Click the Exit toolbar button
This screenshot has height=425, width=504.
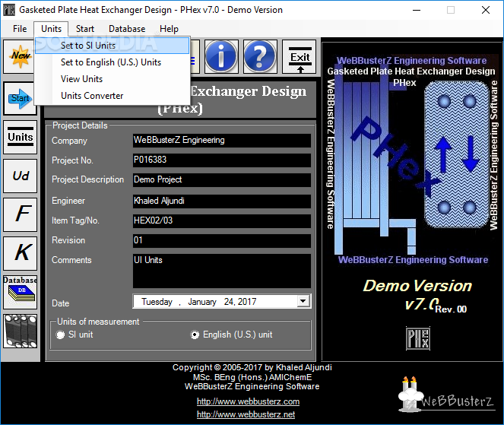tap(300, 56)
